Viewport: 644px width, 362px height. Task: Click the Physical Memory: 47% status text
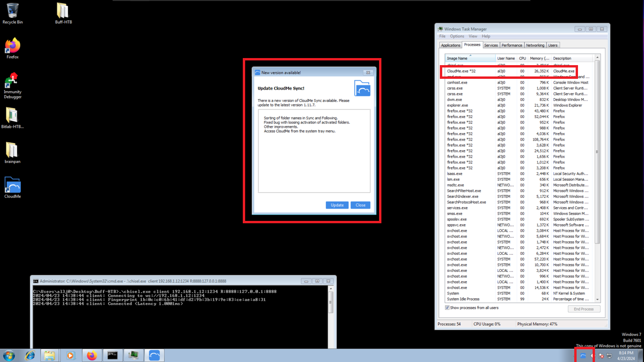[x=537, y=324]
